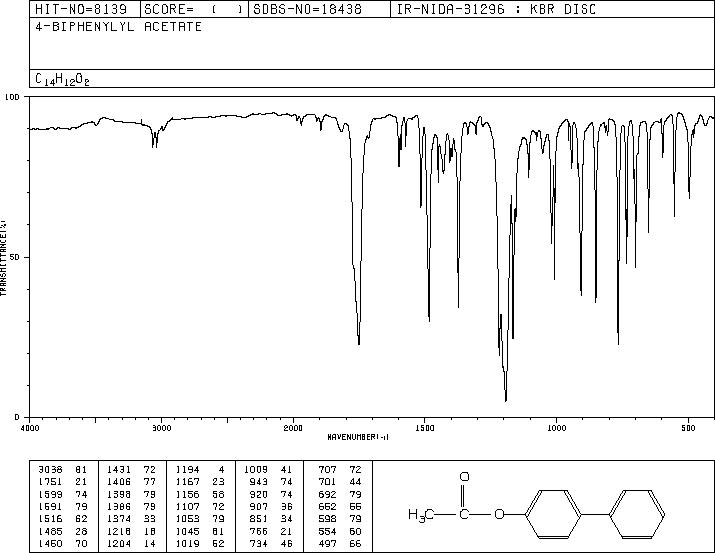
Task: Click the 4000 tick label on wavenumber axis
Action: 30,428
